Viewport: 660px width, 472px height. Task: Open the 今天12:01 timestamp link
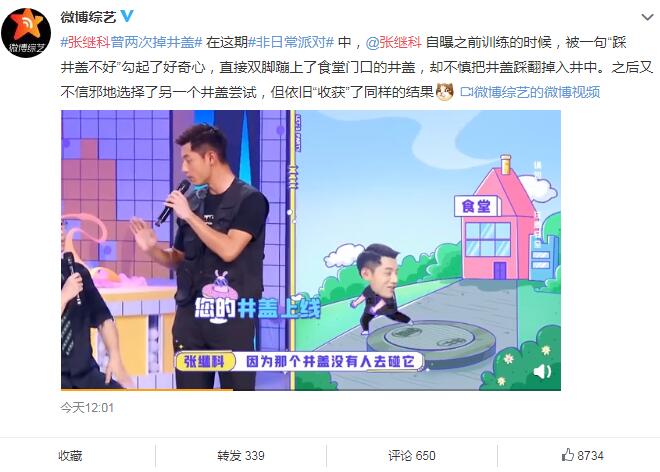87,408
